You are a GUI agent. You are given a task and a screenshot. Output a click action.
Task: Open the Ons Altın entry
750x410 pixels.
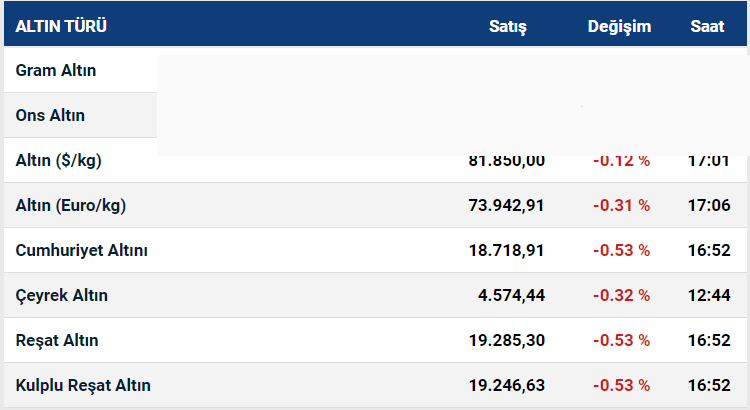pyautogui.click(x=50, y=115)
